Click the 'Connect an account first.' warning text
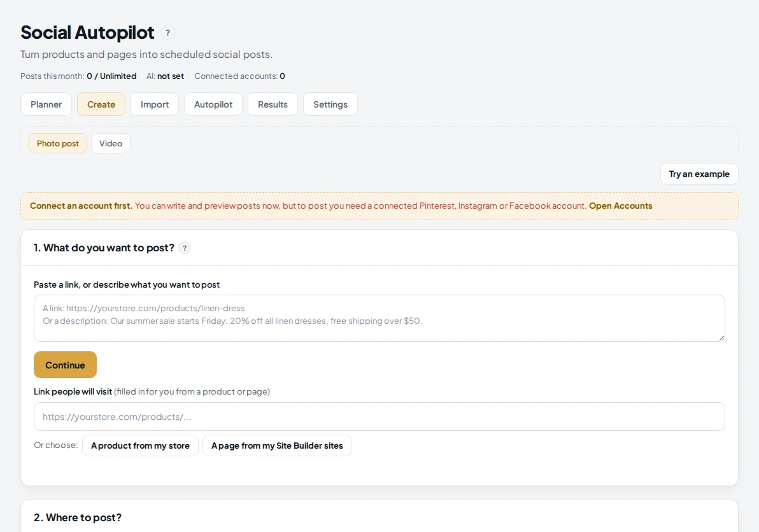 (82, 206)
